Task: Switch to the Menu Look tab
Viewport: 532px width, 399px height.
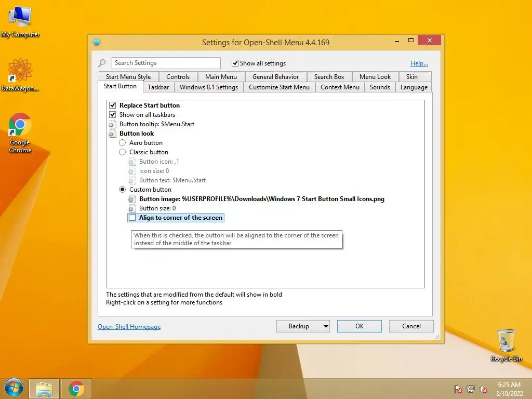Action: coord(375,77)
